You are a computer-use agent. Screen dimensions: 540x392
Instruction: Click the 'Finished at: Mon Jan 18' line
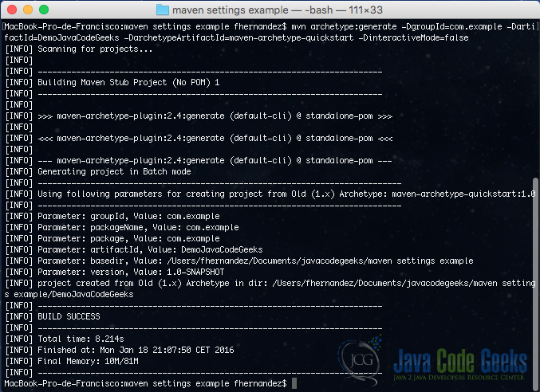(x=120, y=350)
